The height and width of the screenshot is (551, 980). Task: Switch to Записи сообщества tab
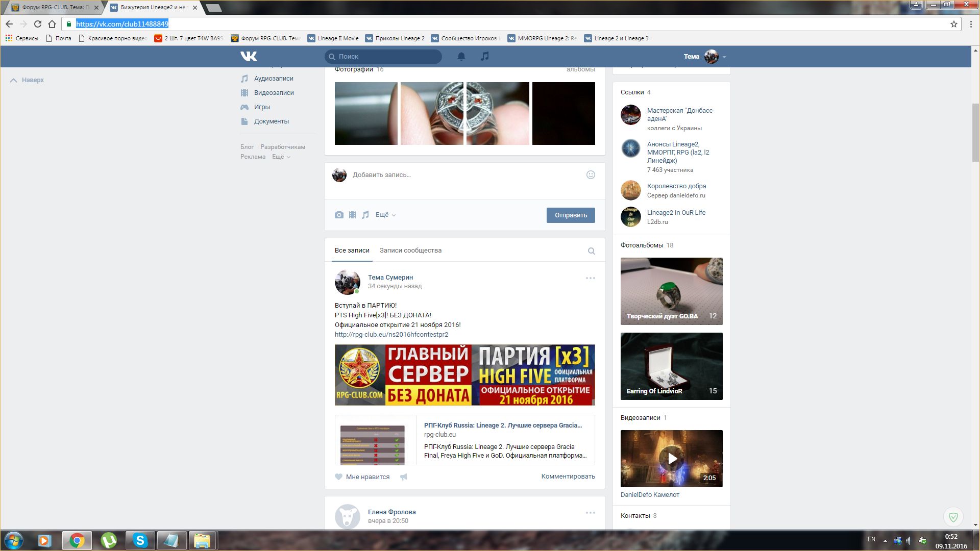tap(410, 251)
